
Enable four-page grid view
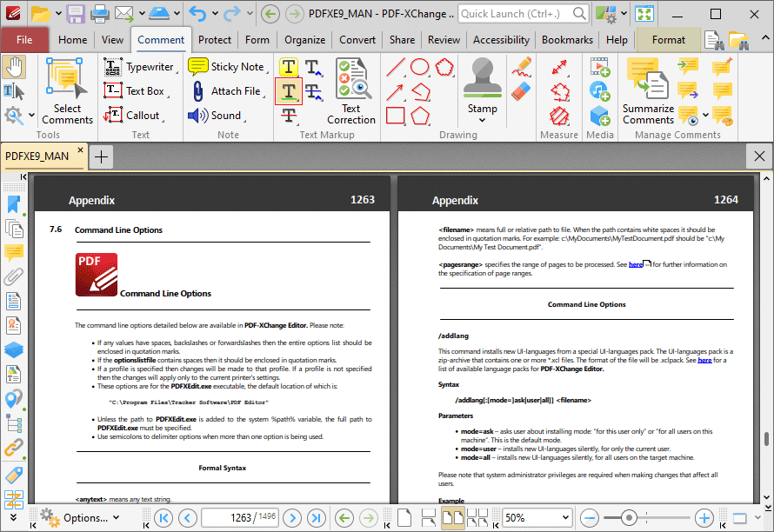477,517
